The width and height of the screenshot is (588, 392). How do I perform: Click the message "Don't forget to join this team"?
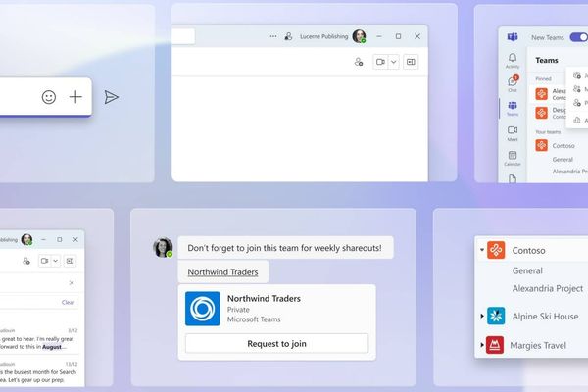tap(285, 248)
